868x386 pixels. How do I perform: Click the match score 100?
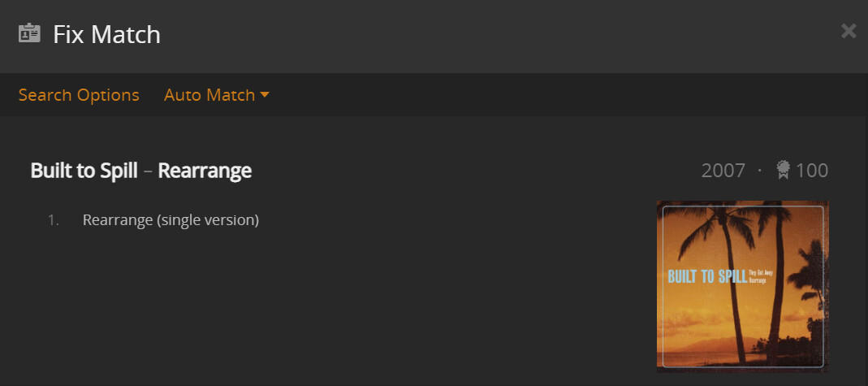coord(812,171)
